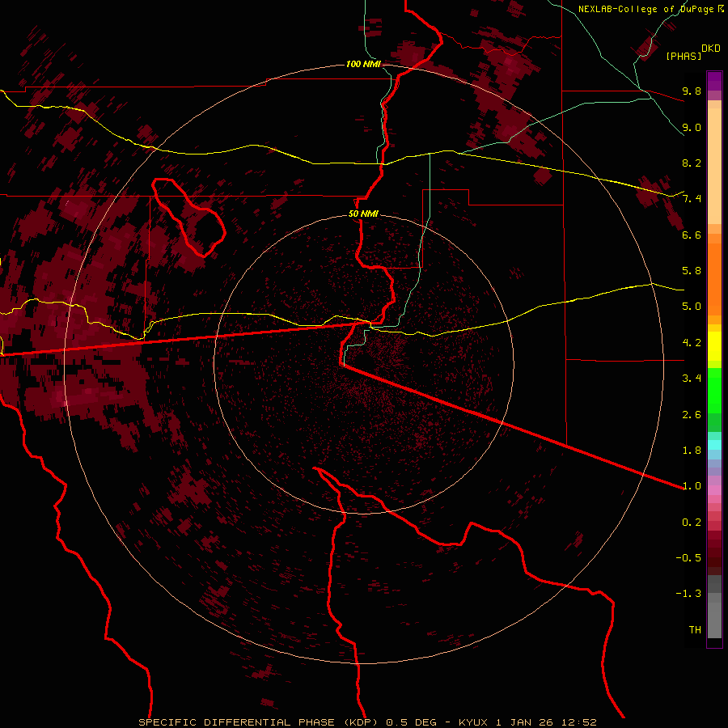Click the -0.5 value on the color scale
Image resolution: width=728 pixels, height=728 pixels.
coord(688,558)
